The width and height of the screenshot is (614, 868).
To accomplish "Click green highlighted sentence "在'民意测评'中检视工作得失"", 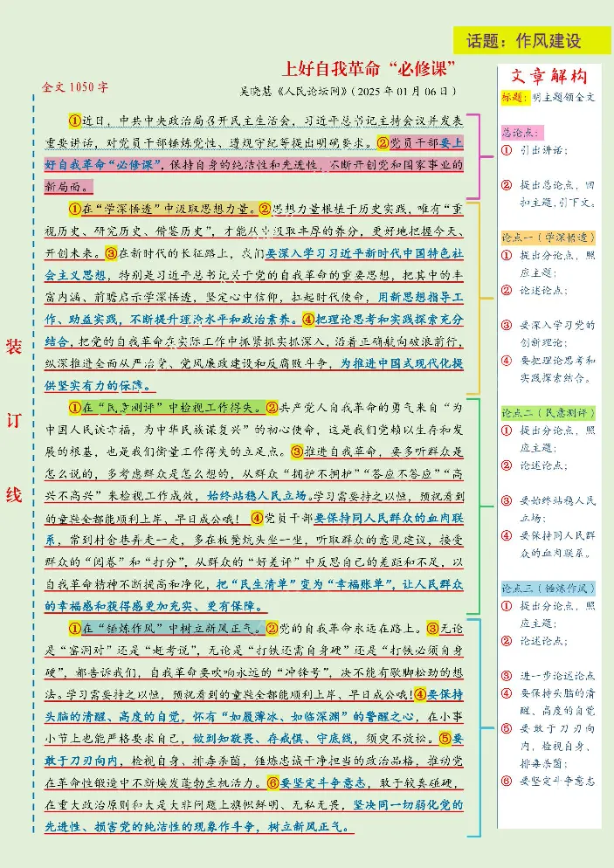I will 172,408.
